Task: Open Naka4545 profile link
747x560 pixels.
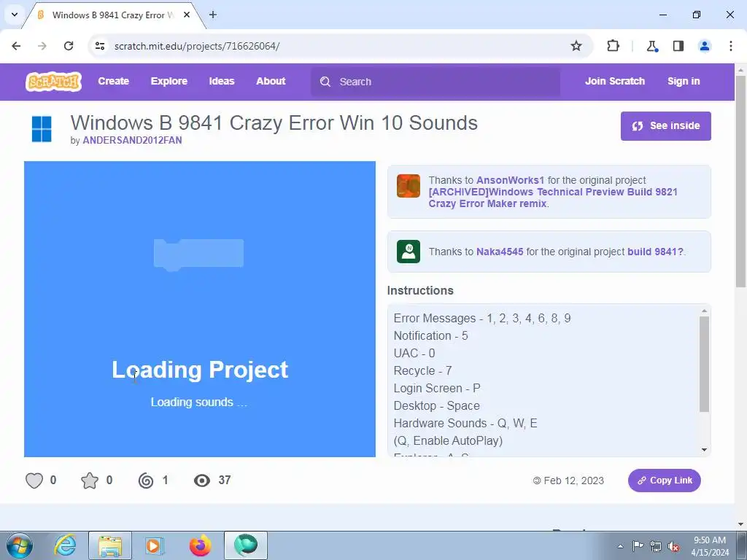Action: pyautogui.click(x=500, y=252)
